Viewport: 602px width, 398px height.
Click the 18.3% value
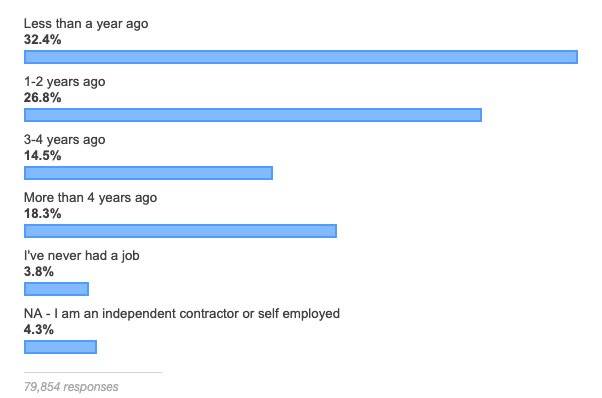click(42, 213)
